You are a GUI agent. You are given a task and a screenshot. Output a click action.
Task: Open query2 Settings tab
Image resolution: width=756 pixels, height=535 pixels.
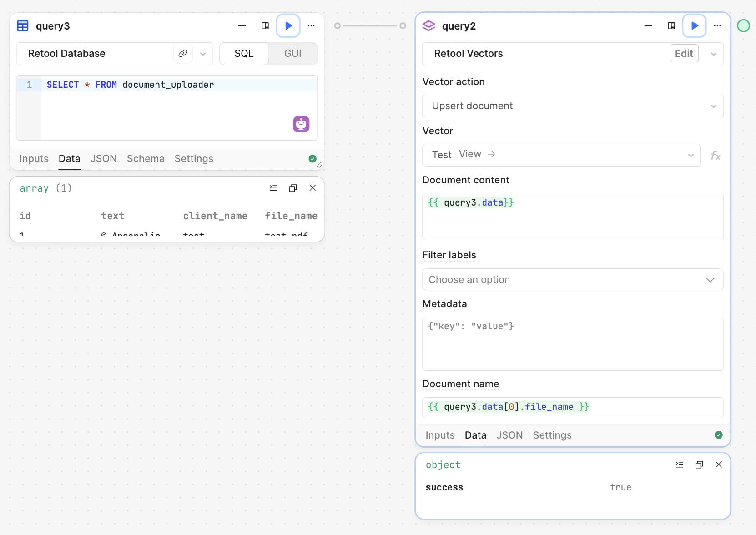(552, 435)
